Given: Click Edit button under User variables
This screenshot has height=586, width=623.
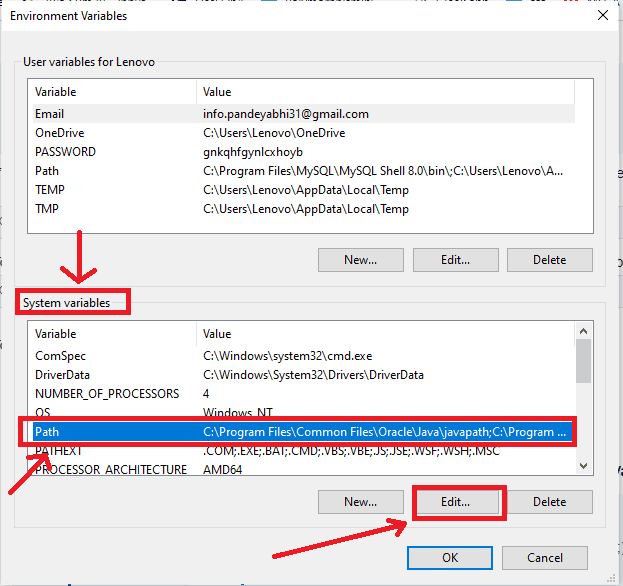Looking at the screenshot, I should [x=455, y=260].
